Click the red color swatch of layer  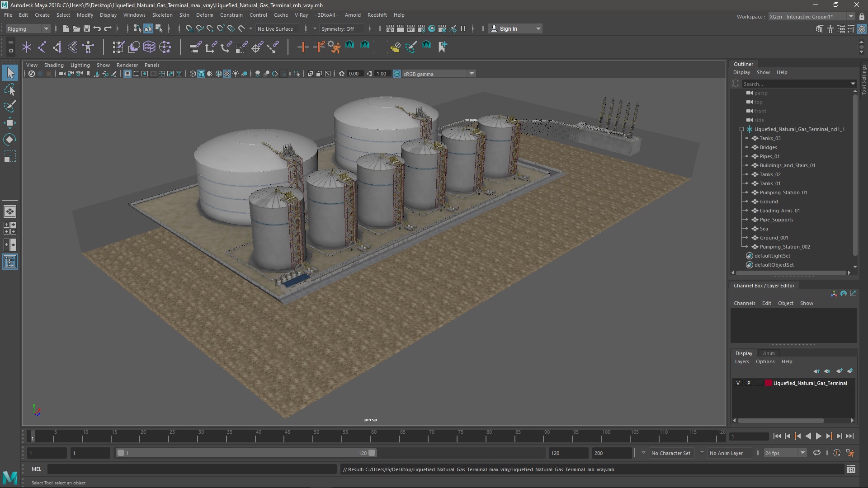(768, 383)
